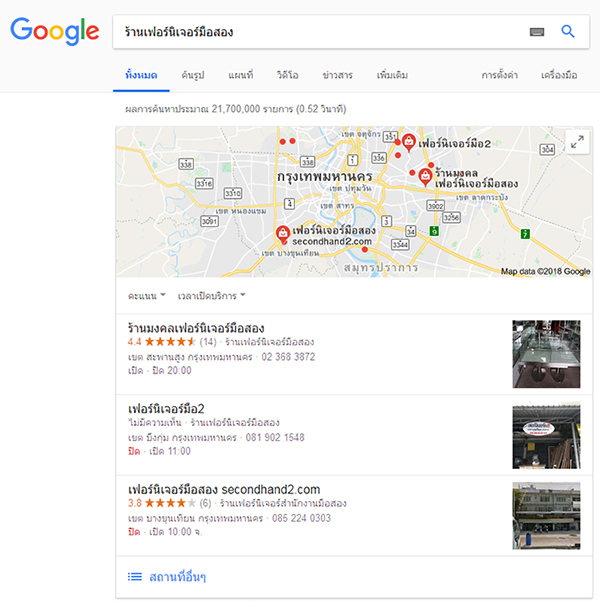The height and width of the screenshot is (603, 600).
Task: Open the คะแนน rating filter dropdown
Action: 147,296
